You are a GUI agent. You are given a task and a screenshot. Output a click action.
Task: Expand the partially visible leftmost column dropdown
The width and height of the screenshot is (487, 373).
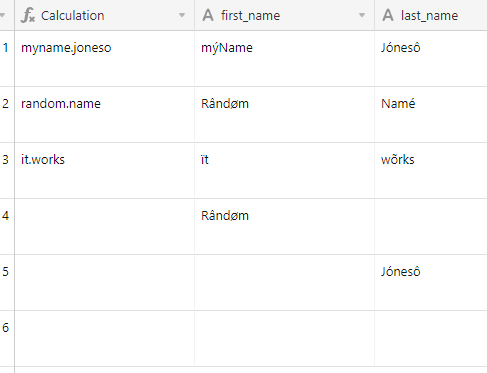3,15
